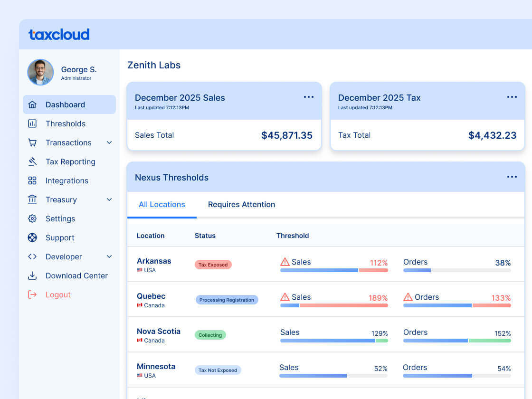Log out using the Logout link

tap(57, 294)
